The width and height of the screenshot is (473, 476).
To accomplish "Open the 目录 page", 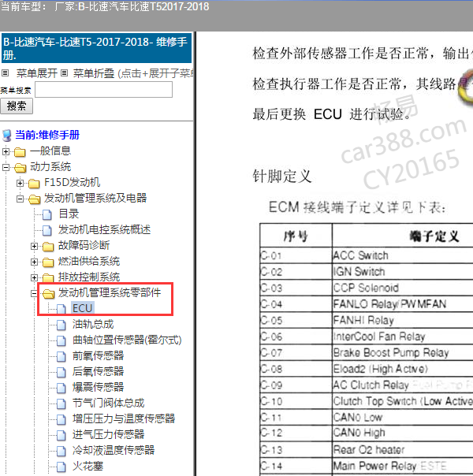I will (x=69, y=214).
